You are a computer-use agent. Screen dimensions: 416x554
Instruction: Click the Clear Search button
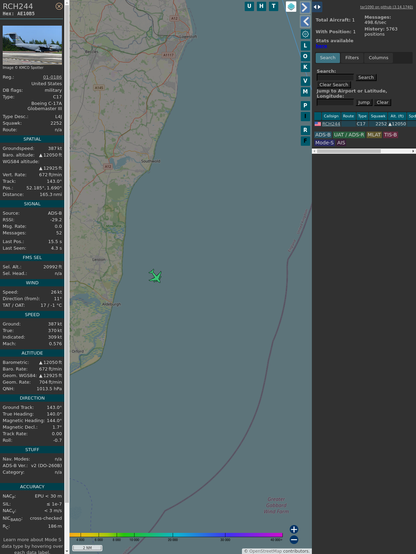click(334, 84)
